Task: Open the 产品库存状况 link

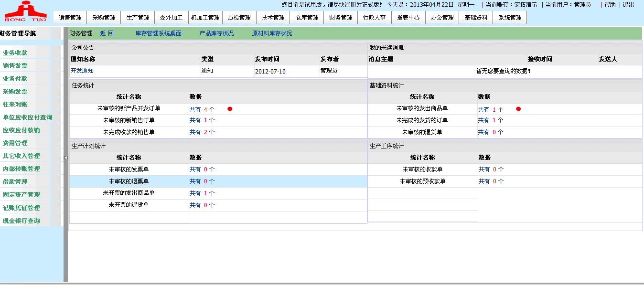Action: [x=216, y=33]
